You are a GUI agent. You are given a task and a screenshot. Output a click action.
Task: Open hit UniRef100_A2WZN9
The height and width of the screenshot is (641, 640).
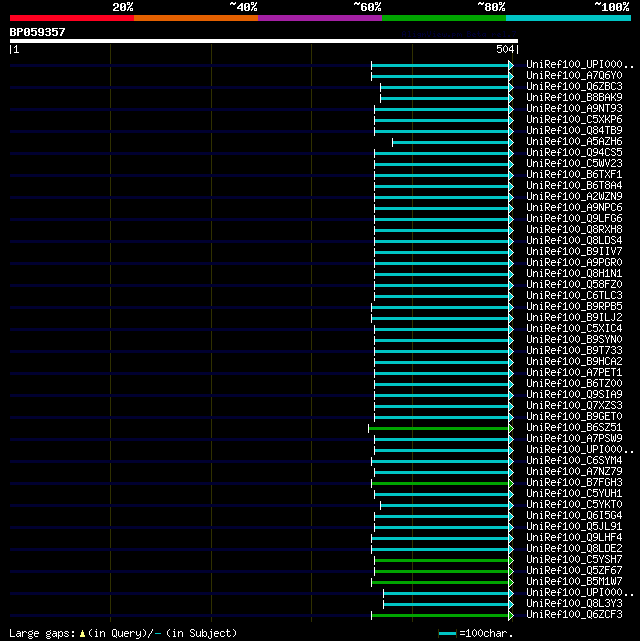pyautogui.click(x=574, y=197)
